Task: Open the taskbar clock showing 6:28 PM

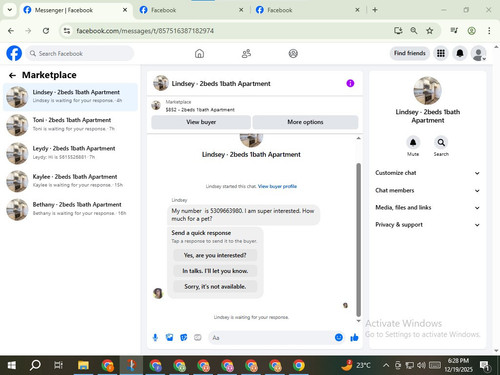Action: [458, 365]
